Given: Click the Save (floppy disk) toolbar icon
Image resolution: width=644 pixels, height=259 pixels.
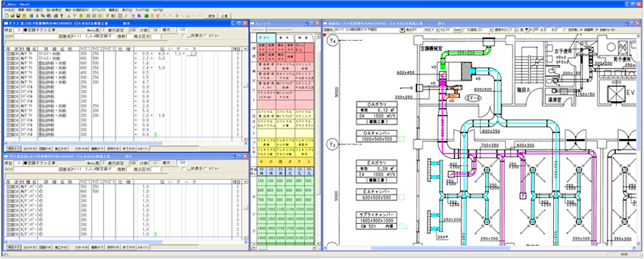Looking at the screenshot, I should pyautogui.click(x=19, y=16).
